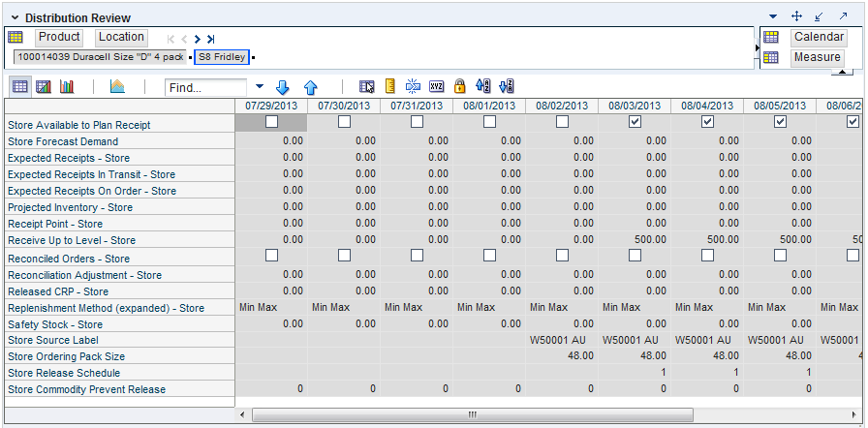Select the Store Source Label row header
The width and height of the screenshot is (868, 428).
tap(119, 340)
